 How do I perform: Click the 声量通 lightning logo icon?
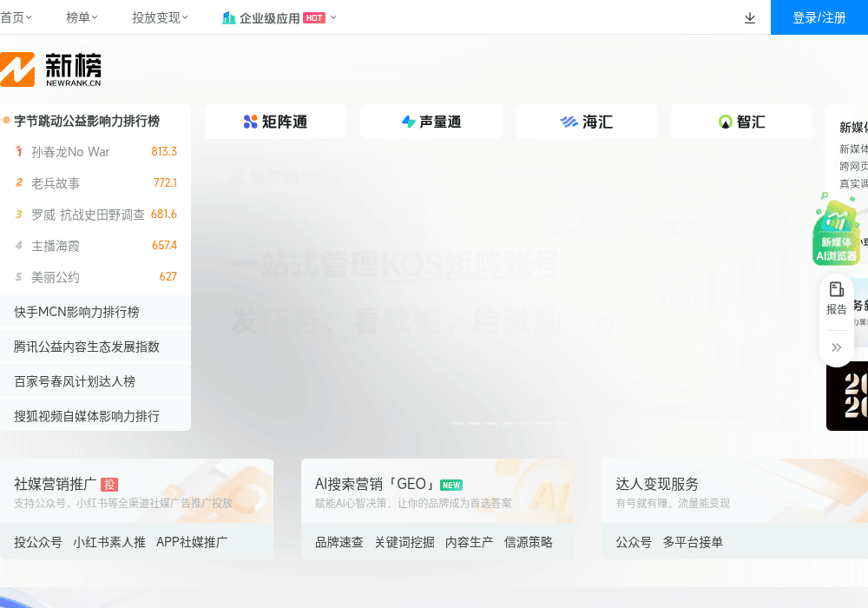pos(409,122)
